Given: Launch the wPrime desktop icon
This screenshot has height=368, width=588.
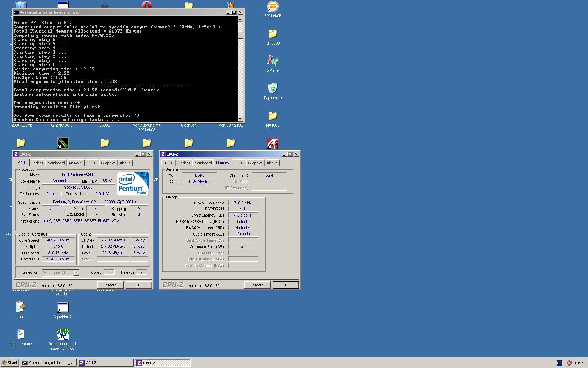Looking at the screenshot, I should [273, 61].
